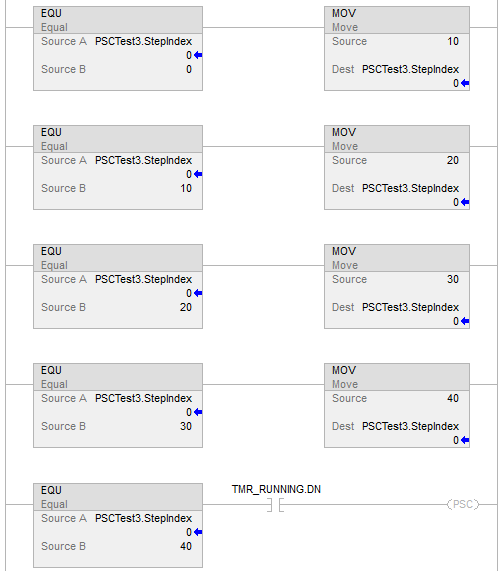Click the PSC output coil
501x571 pixels.
(463, 504)
